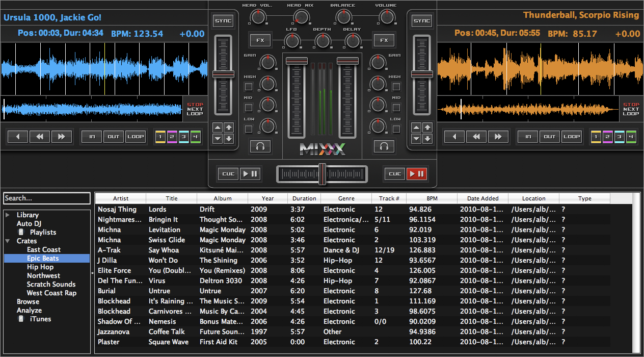Toggle HIGH kill checkbox on left channel
The width and height of the screenshot is (644, 357).
[x=249, y=87]
